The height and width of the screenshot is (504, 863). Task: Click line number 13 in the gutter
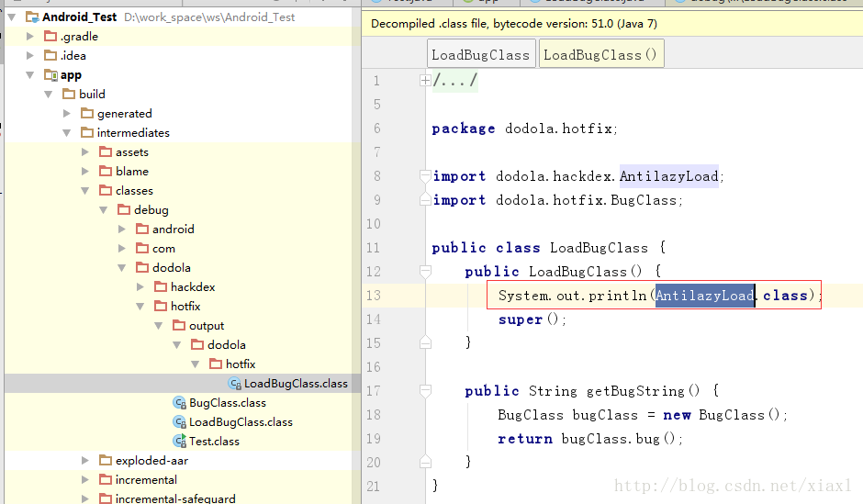pyautogui.click(x=373, y=296)
